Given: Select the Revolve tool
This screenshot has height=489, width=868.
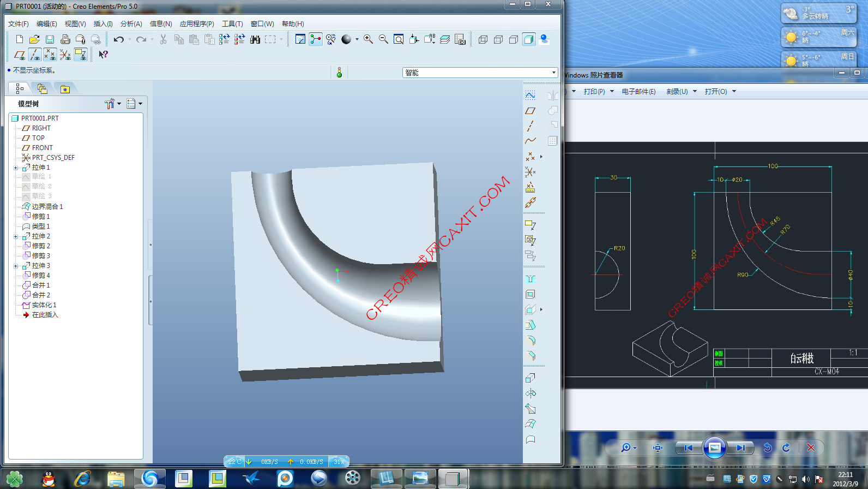Looking at the screenshot, I should coord(530,393).
